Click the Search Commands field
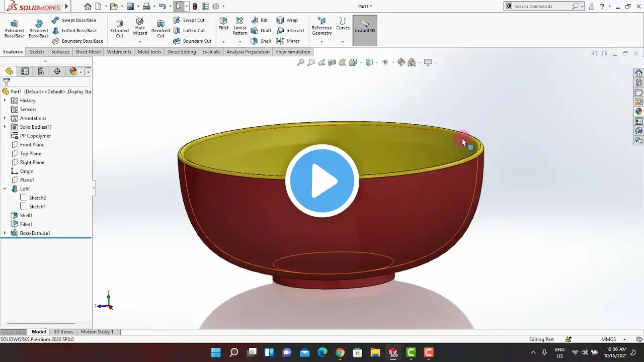The height and width of the screenshot is (362, 644). tap(542, 7)
